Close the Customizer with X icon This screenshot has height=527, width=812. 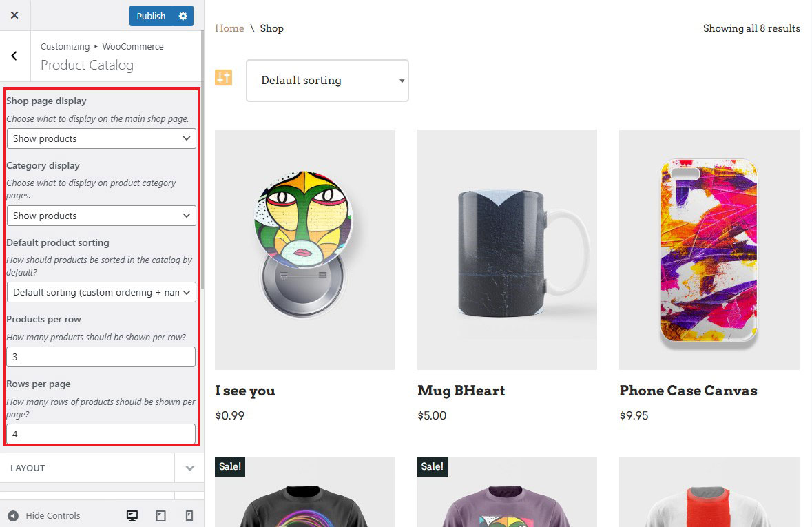tap(14, 15)
